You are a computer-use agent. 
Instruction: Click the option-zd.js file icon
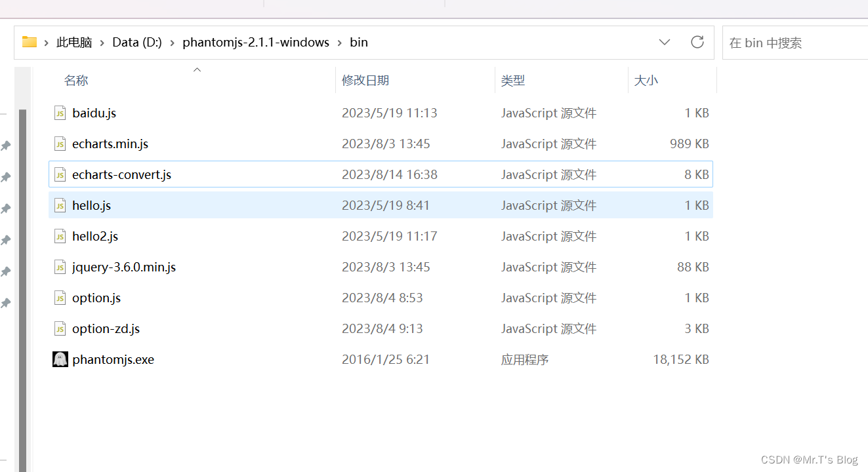pos(60,328)
